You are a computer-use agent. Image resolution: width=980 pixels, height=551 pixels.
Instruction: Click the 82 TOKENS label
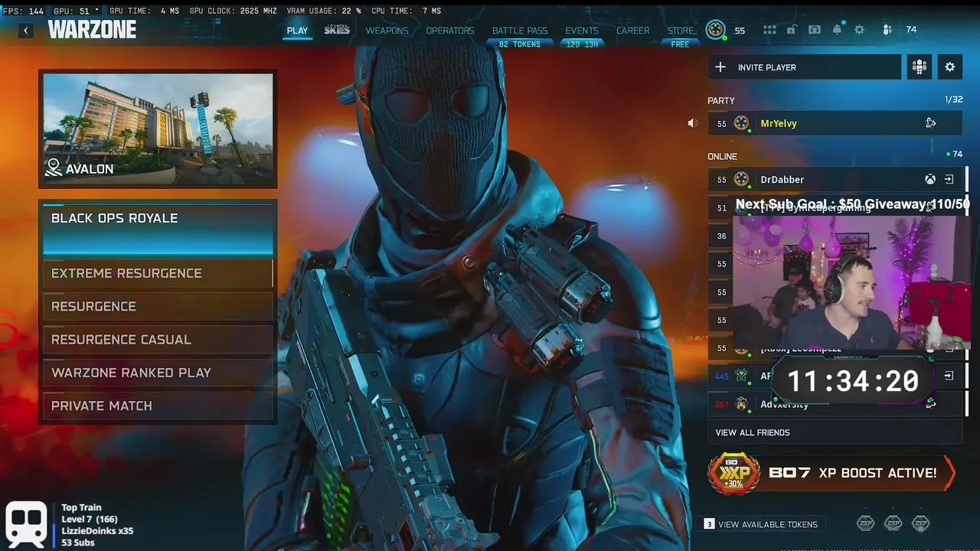tap(520, 44)
